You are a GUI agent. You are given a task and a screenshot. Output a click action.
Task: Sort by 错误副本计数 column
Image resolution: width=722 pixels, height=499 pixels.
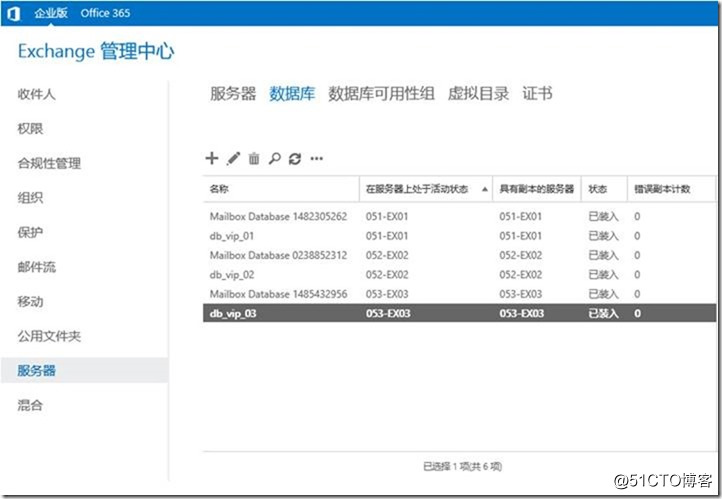[671, 189]
